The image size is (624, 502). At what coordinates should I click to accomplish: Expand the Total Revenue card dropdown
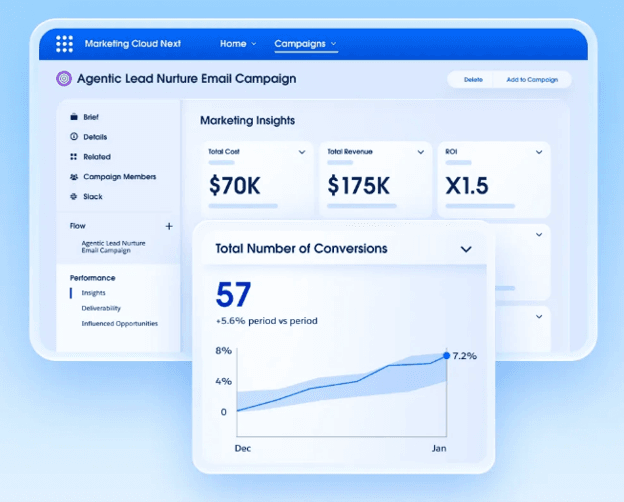(421, 152)
